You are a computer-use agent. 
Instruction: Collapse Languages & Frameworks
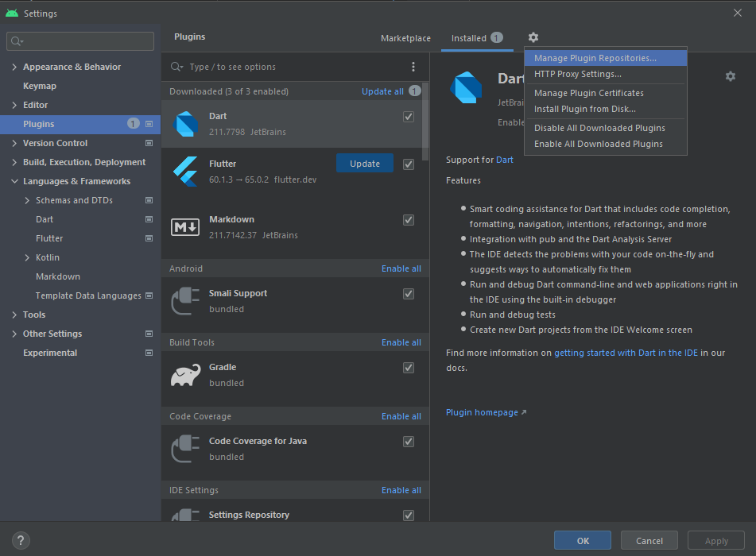coord(16,180)
